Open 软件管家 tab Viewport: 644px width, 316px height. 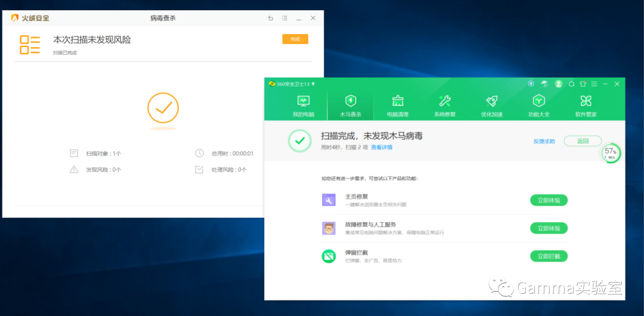coord(586,106)
